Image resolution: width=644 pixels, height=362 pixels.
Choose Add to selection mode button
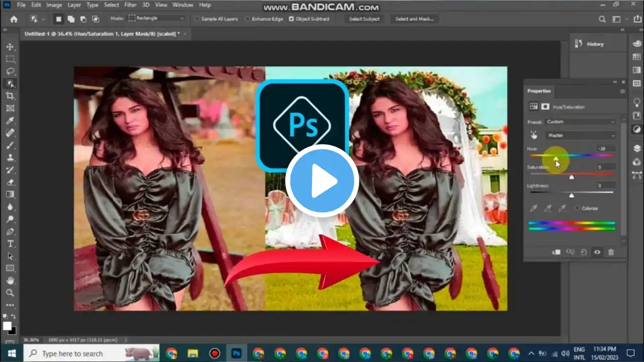click(71, 19)
